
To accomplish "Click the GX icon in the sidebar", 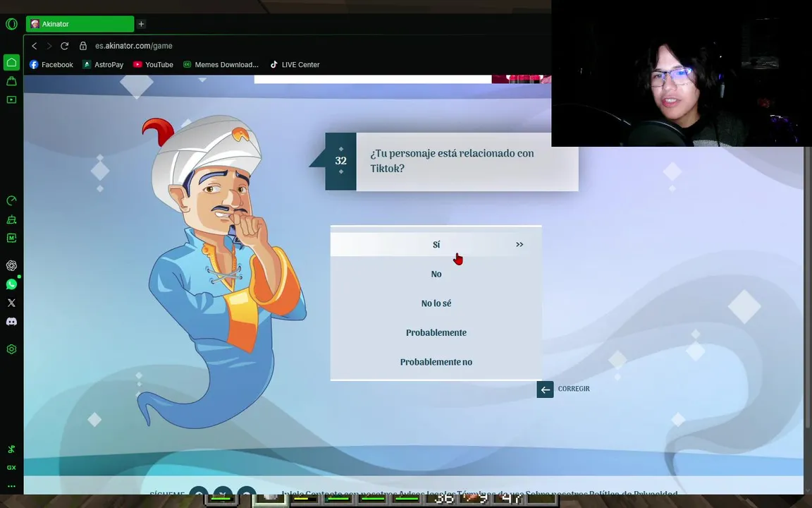I will (11, 468).
